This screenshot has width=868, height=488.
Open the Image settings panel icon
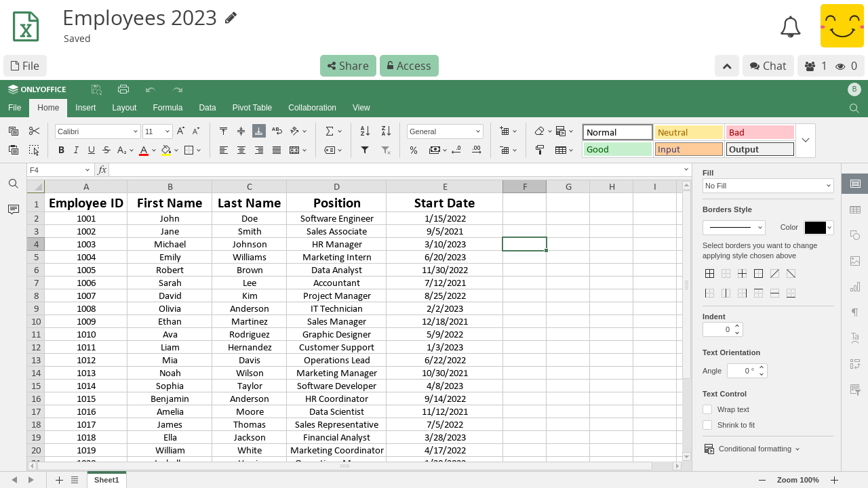[x=855, y=260]
